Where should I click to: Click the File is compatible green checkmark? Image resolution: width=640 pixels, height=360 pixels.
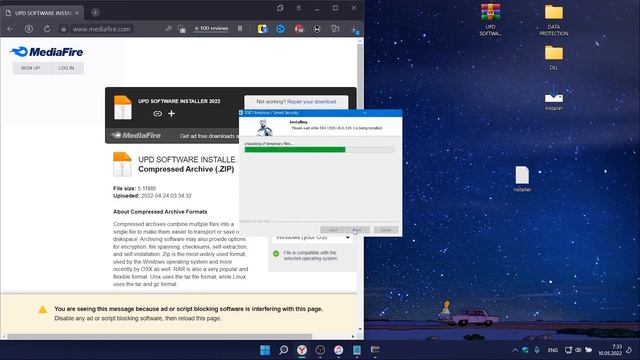tap(276, 253)
